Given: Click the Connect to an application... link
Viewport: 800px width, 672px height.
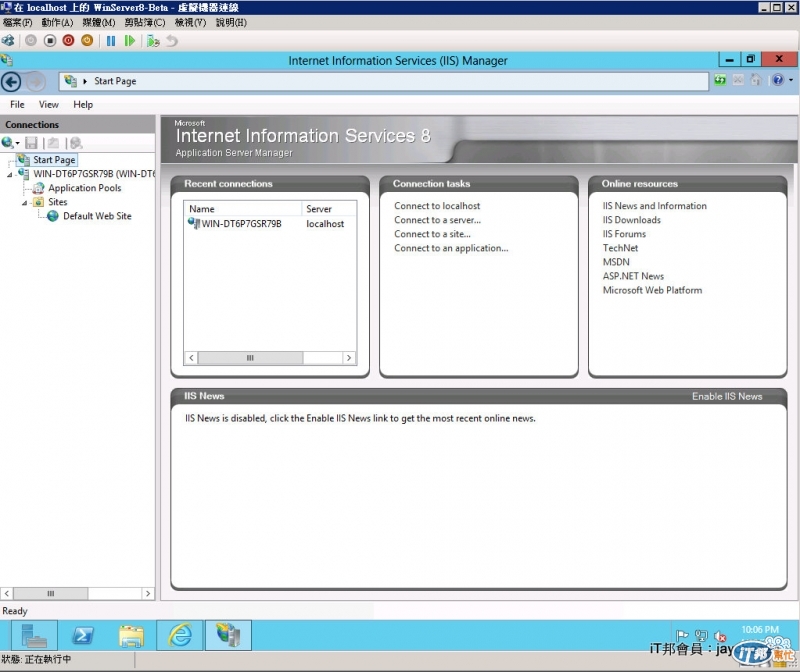Looking at the screenshot, I should tap(451, 248).
